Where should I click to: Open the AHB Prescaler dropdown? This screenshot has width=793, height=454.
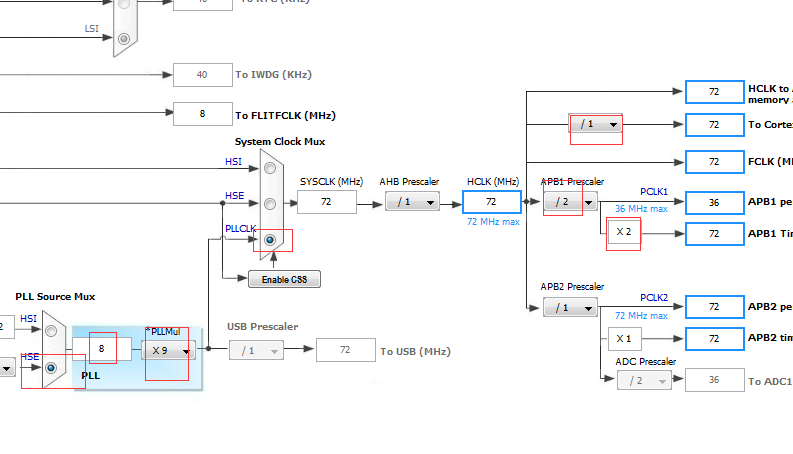412,202
